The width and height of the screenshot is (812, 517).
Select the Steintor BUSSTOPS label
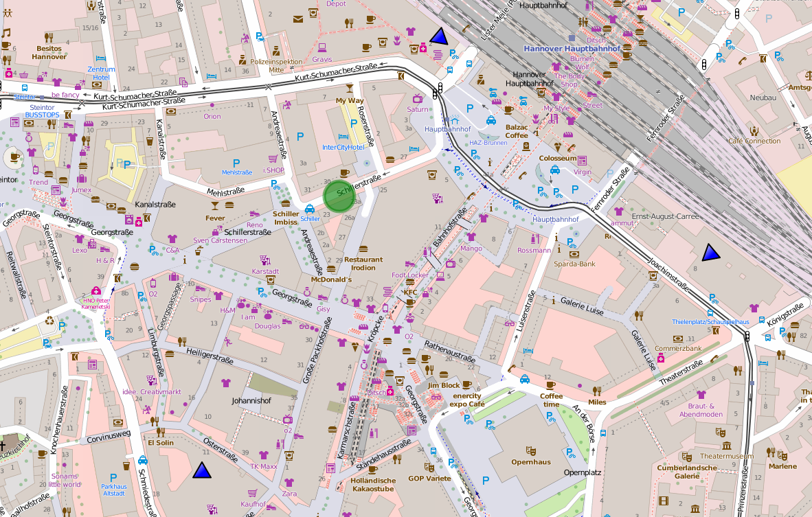point(42,111)
